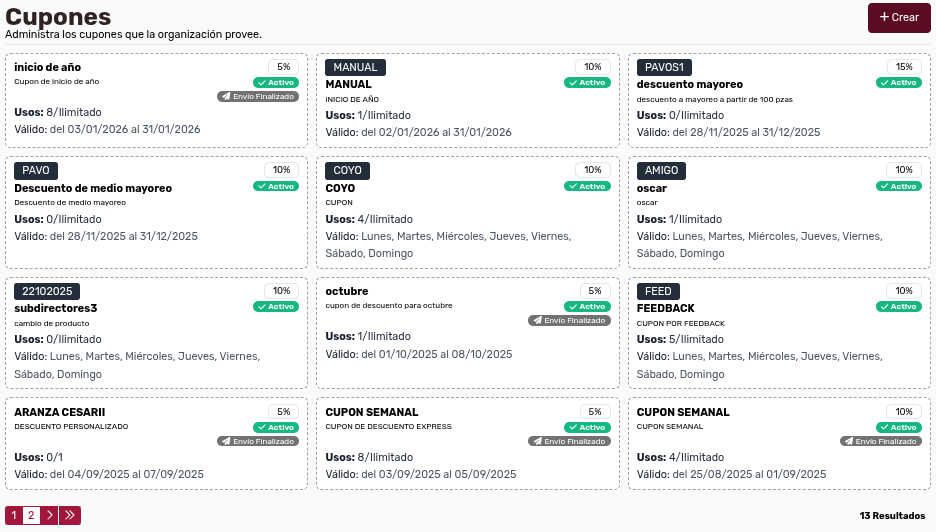936x532 pixels.
Task: Click the PAVOS1 coupon code tag
Action: 664,67
